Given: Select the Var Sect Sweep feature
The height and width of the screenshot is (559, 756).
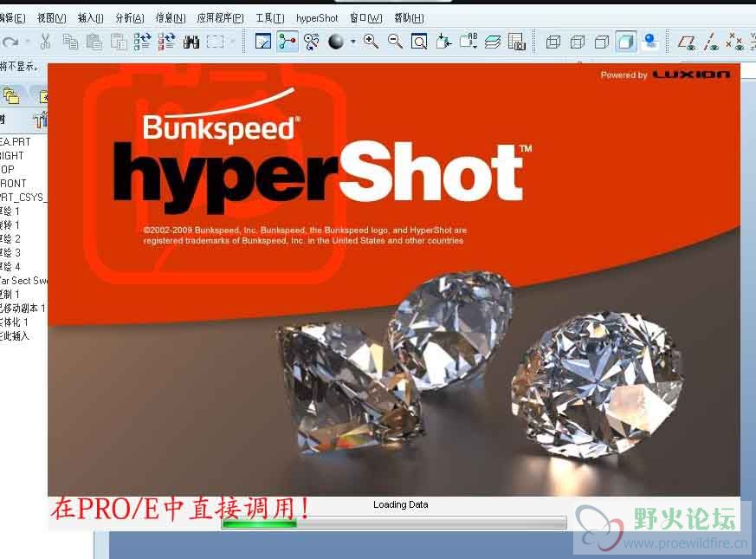Looking at the screenshot, I should coord(23,281).
